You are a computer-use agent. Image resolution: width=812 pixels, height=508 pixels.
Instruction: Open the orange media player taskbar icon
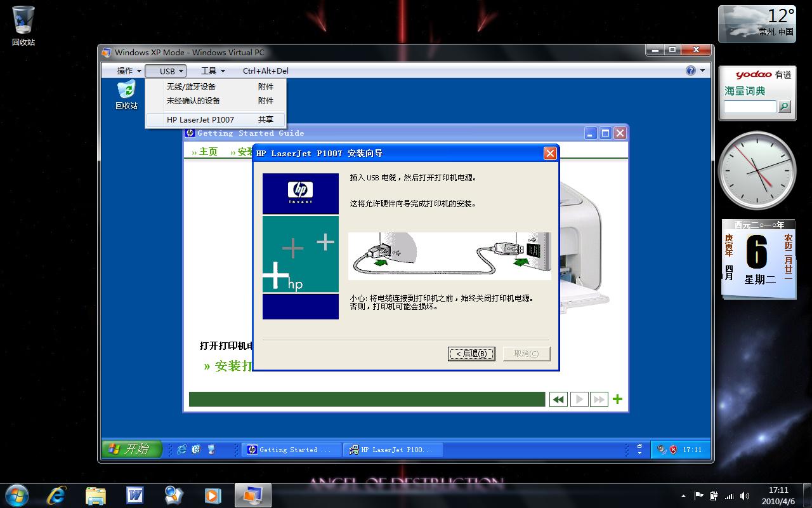tap(212, 495)
